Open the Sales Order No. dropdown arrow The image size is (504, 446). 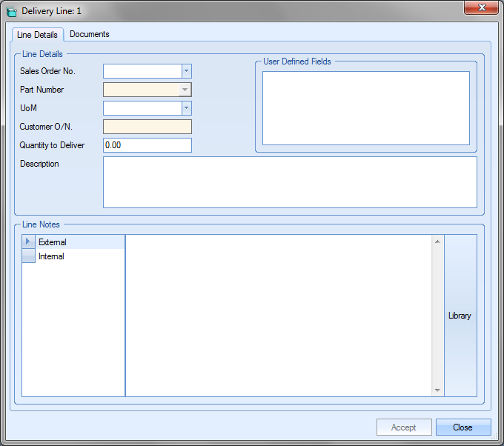tap(186, 71)
